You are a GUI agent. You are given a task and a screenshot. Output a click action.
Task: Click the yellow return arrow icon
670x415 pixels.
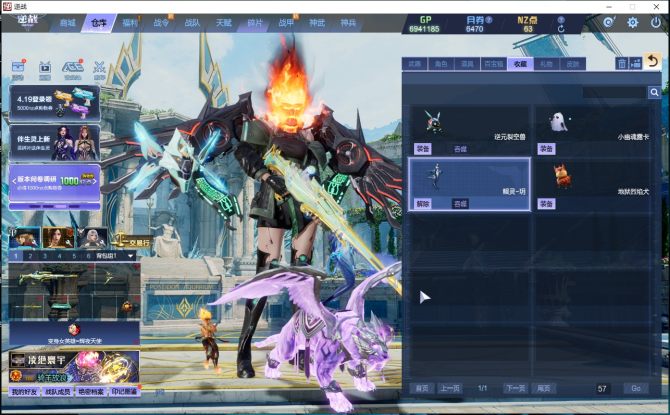coord(652,62)
